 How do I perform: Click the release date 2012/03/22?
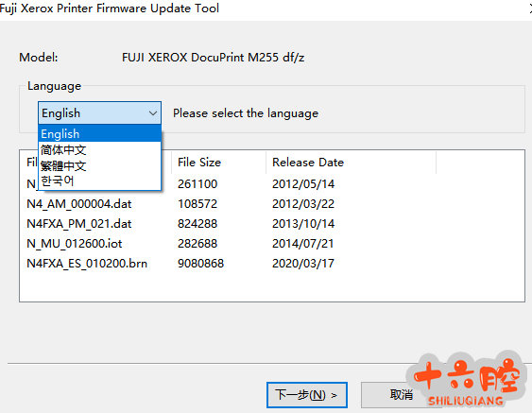click(x=303, y=204)
